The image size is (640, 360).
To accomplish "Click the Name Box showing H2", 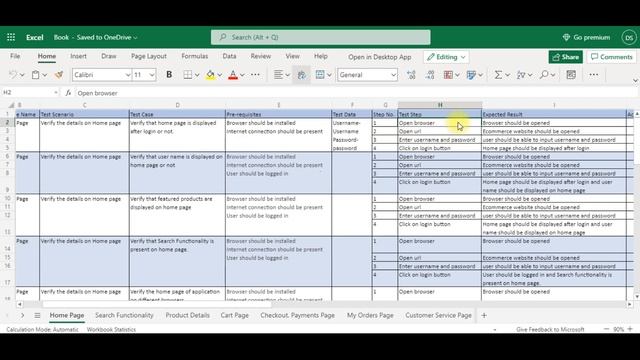I will 31,93.
